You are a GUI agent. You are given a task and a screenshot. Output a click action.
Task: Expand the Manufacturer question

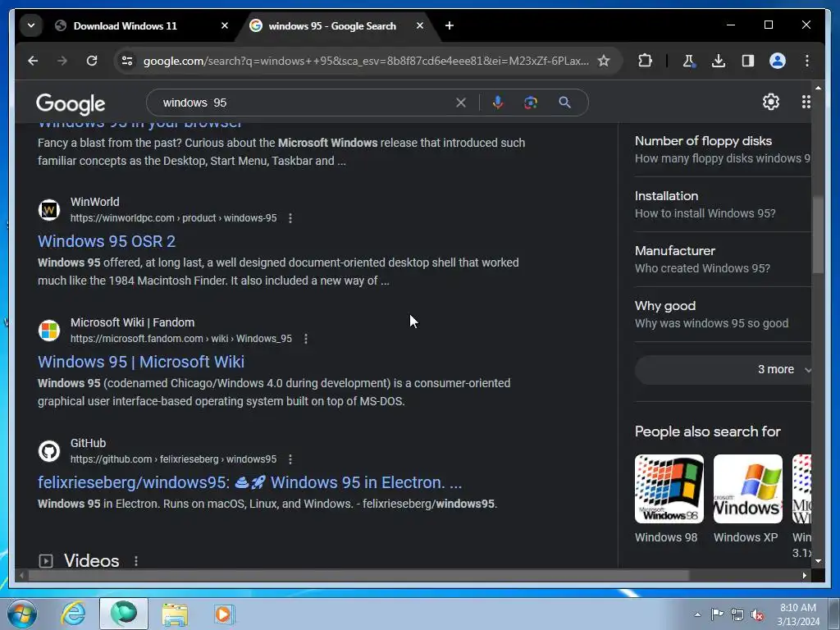click(723, 259)
